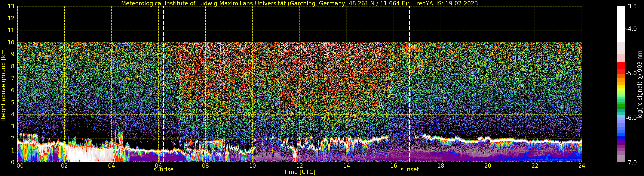Click the '06' time axis tick label
This screenshot has height=176, width=644.
[x=159, y=166]
